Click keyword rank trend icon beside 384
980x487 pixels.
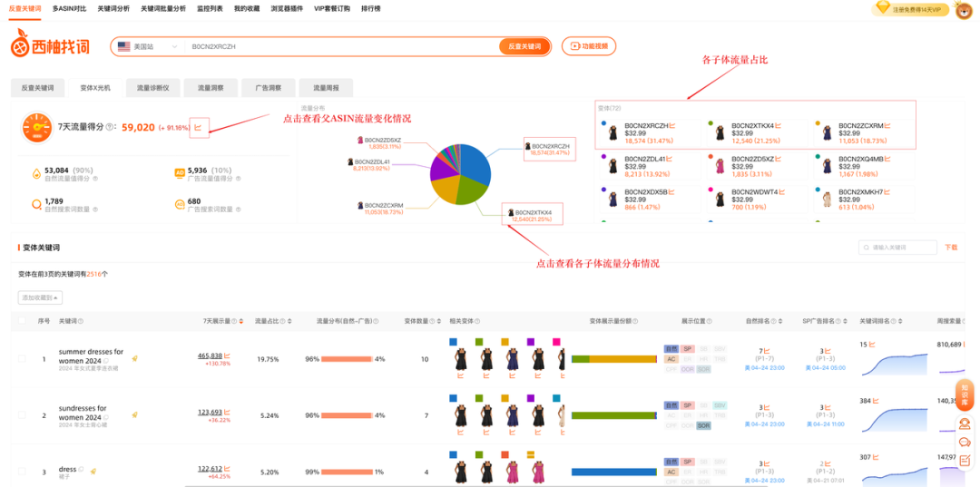pyautogui.click(x=877, y=400)
